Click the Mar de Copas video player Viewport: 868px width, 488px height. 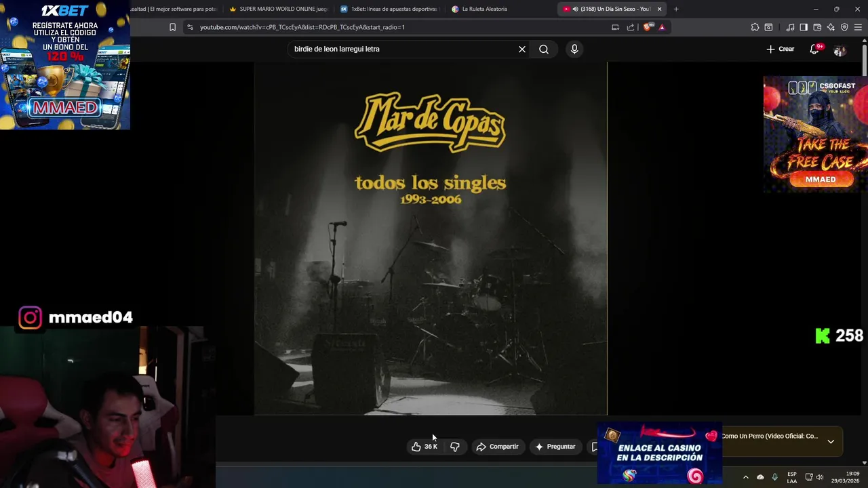(x=431, y=238)
